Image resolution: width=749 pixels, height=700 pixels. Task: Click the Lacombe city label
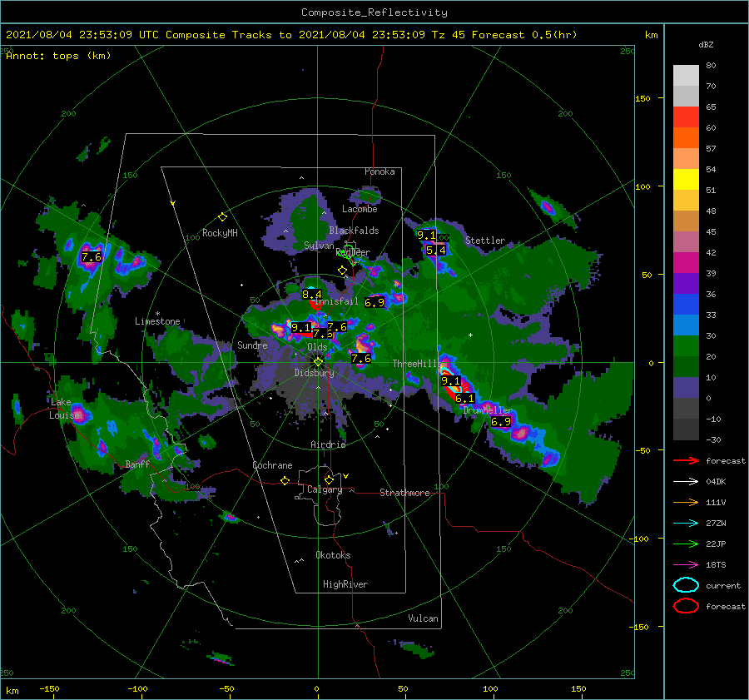(360, 209)
